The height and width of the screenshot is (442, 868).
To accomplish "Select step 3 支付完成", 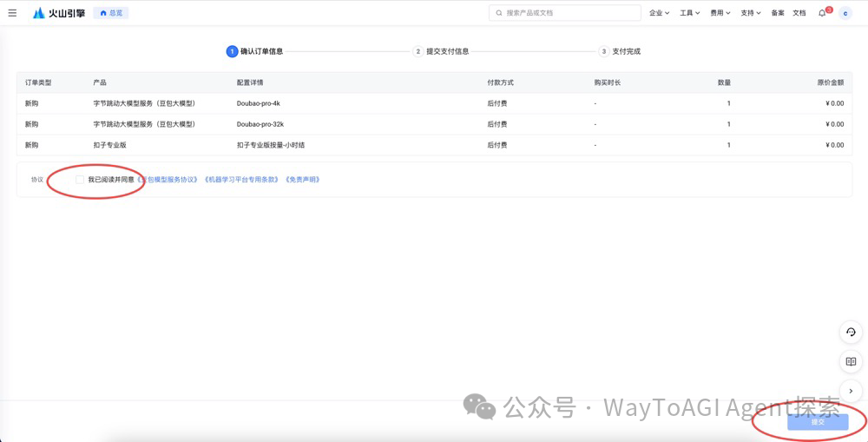I will coord(620,51).
